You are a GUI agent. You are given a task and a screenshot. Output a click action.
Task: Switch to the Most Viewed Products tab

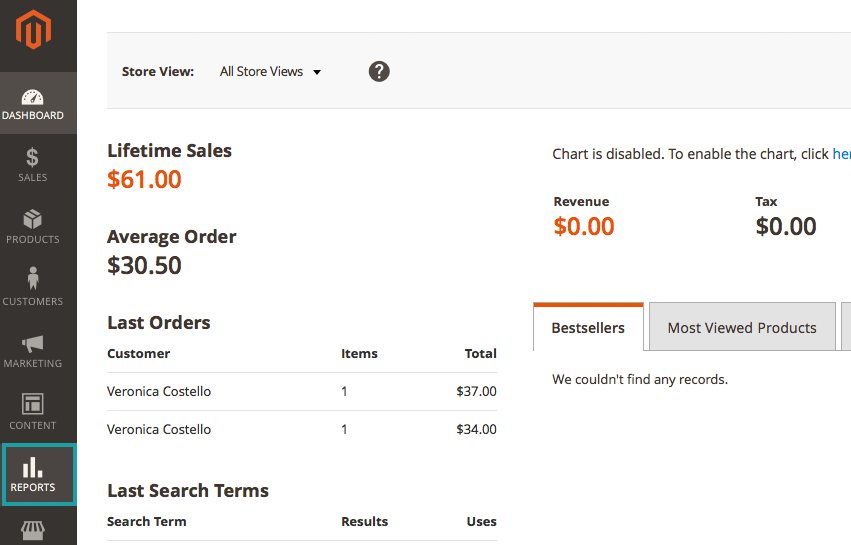tap(741, 328)
